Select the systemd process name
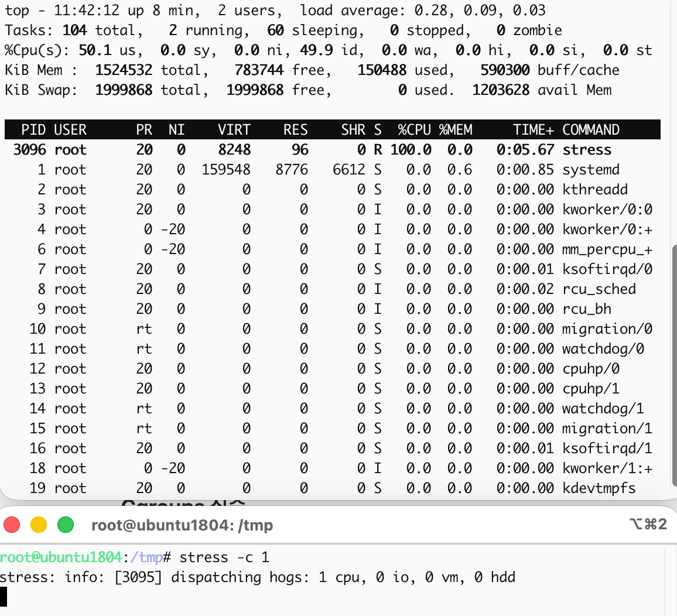This screenshot has width=677, height=616. click(591, 170)
